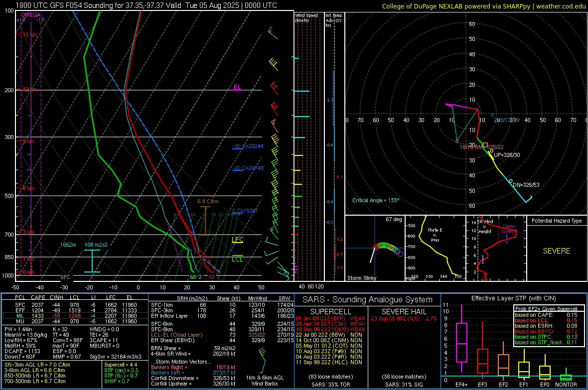Click the Bunkers Left = 273/17 kt text
588x390 pixels.
point(193,373)
